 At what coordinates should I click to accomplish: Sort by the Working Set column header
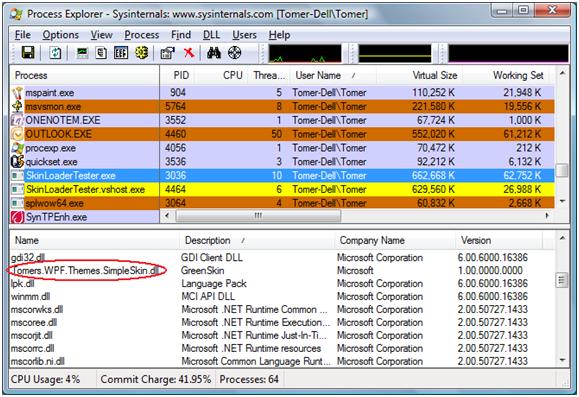coord(506,75)
